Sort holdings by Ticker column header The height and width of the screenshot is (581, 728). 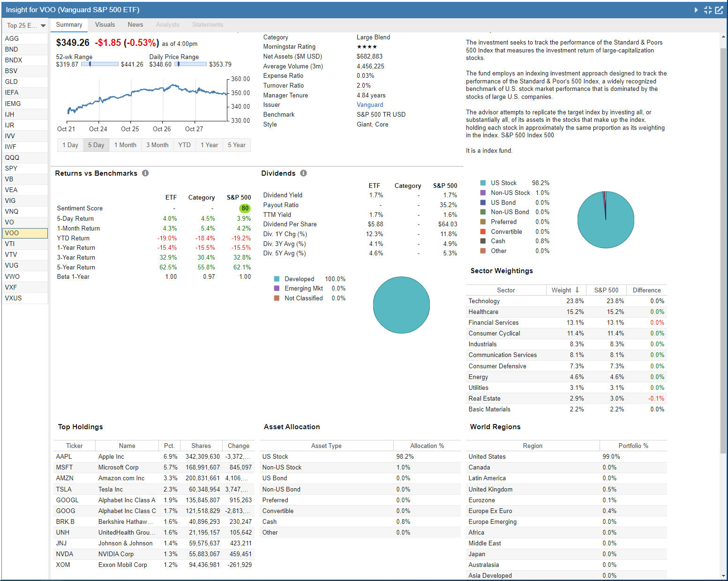pyautogui.click(x=75, y=446)
